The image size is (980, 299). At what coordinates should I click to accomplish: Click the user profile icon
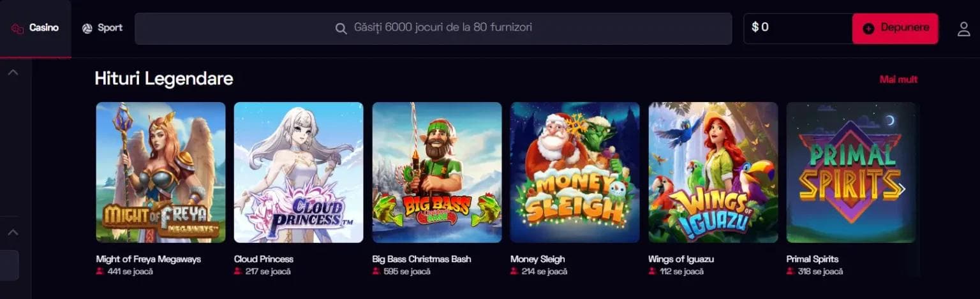[963, 29]
